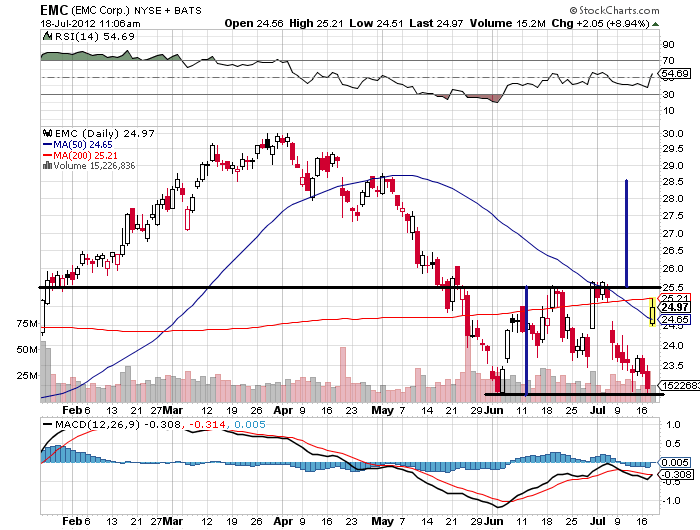The image size is (700, 530).
Task: Click the Apr label under price chart
Action: point(283,410)
